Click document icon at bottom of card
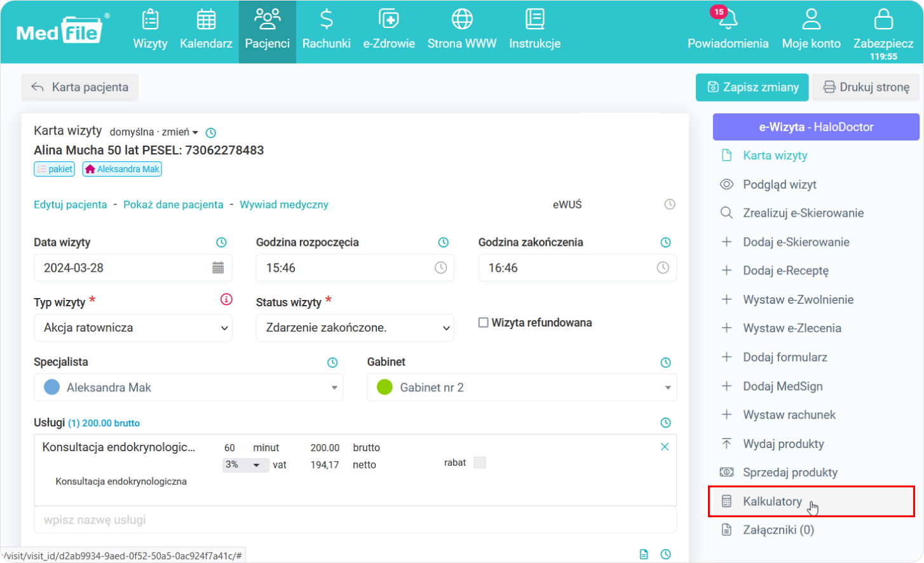Viewport: 924px width, 563px height. pos(644,554)
